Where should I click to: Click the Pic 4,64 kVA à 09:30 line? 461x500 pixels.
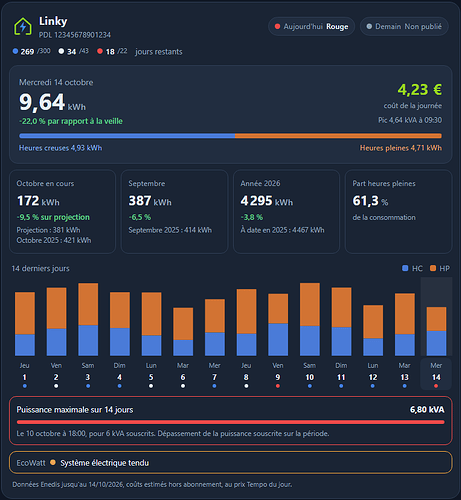[410, 120]
